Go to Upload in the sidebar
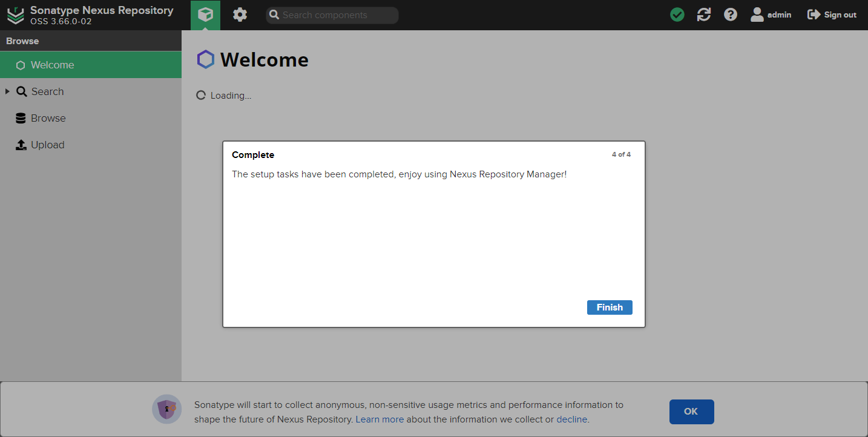The image size is (868, 437). coord(47,145)
